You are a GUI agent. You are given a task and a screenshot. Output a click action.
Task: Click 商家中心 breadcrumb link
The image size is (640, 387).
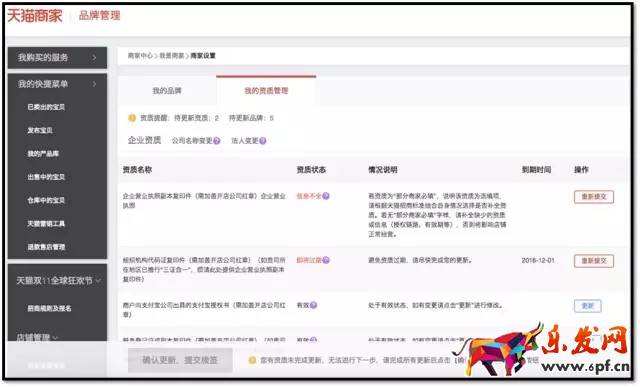coord(140,56)
